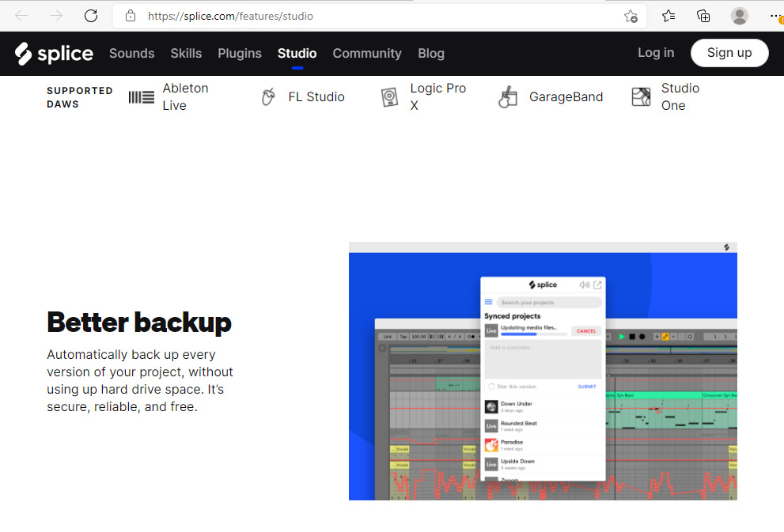Click the FL Studio fruit icon

coord(268,96)
